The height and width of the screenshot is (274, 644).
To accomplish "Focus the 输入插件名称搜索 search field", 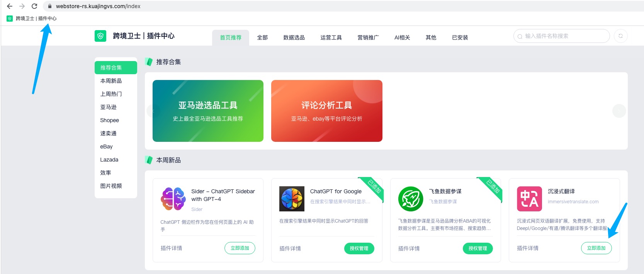I will coord(561,36).
